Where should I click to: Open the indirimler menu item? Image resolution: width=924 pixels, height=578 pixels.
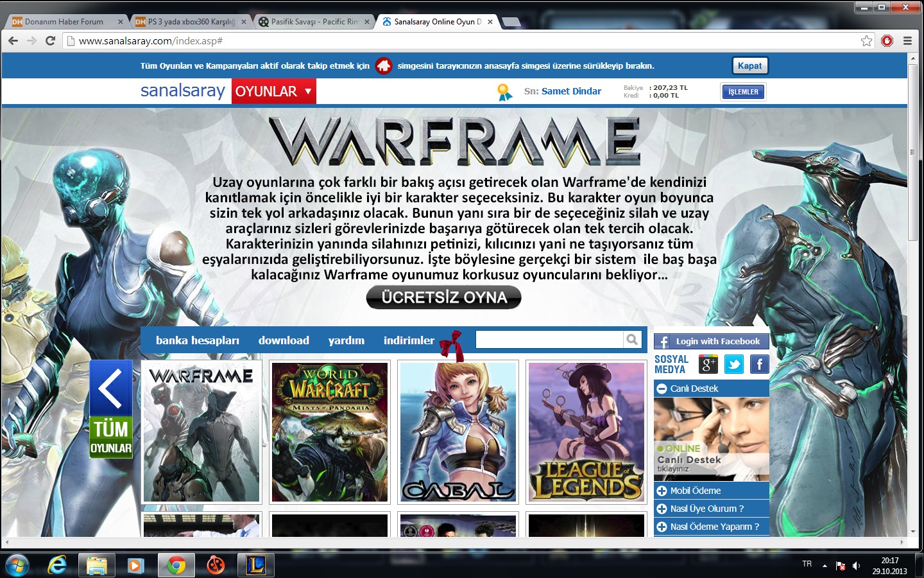(x=409, y=340)
